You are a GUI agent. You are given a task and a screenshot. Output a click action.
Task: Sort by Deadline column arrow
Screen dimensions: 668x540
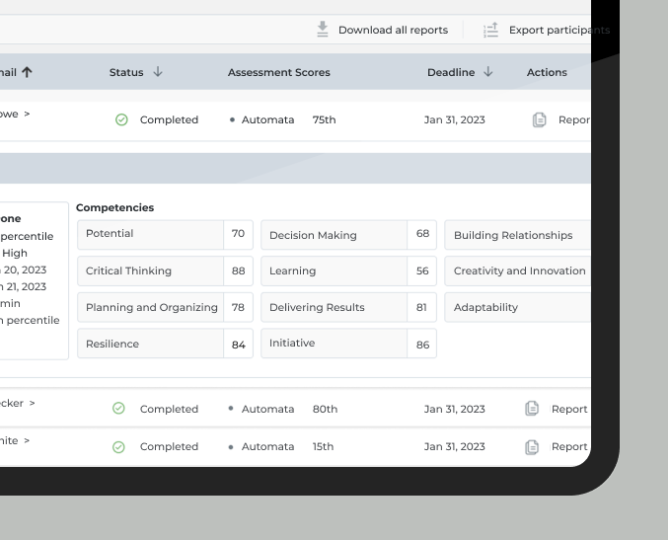(x=488, y=72)
